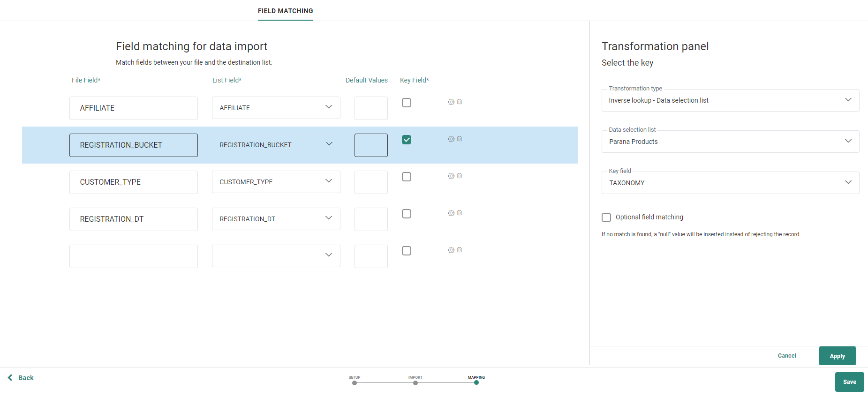
Task: Enable Optional field matching checkbox
Action: point(606,217)
